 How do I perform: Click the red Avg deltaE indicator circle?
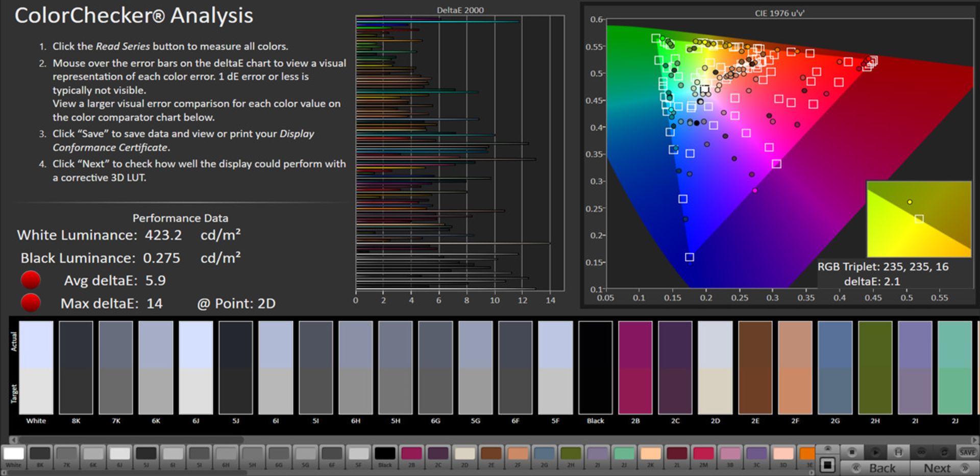[31, 280]
